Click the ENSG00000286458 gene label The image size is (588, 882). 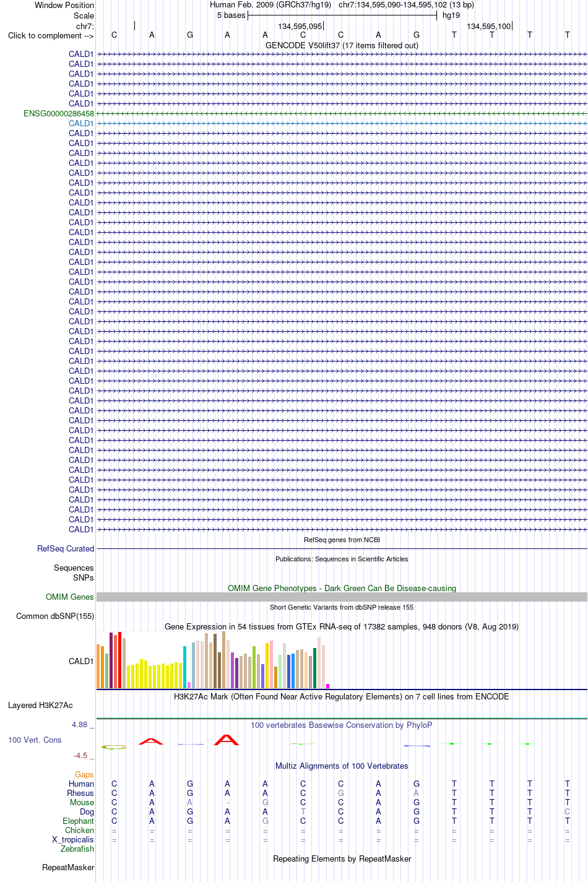[59, 113]
